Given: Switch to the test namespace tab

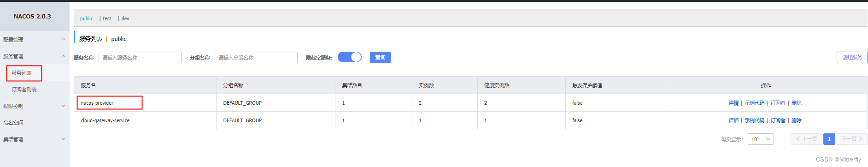Looking at the screenshot, I should tap(107, 18).
